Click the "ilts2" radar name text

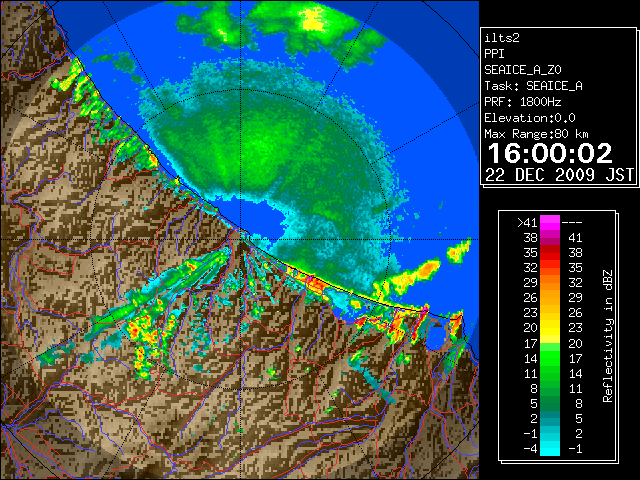click(502, 38)
